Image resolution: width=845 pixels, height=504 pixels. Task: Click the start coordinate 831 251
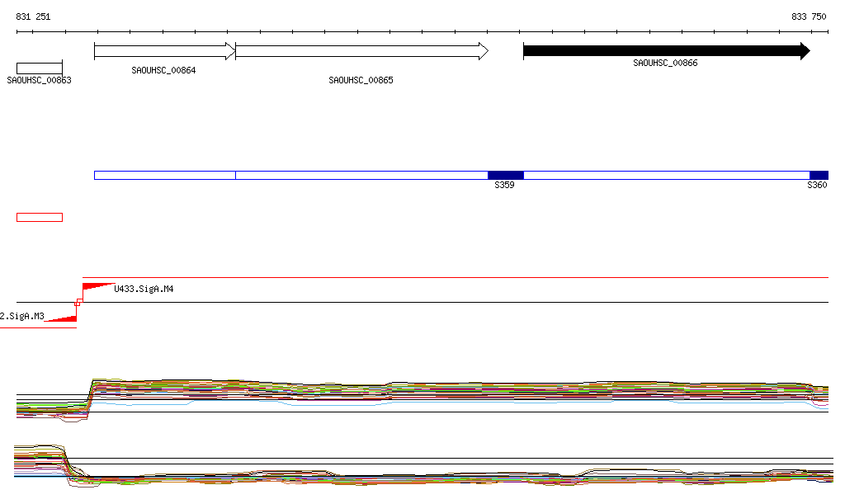coord(34,16)
